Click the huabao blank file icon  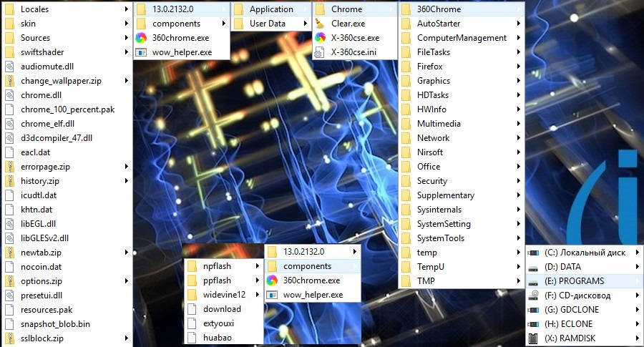192,338
